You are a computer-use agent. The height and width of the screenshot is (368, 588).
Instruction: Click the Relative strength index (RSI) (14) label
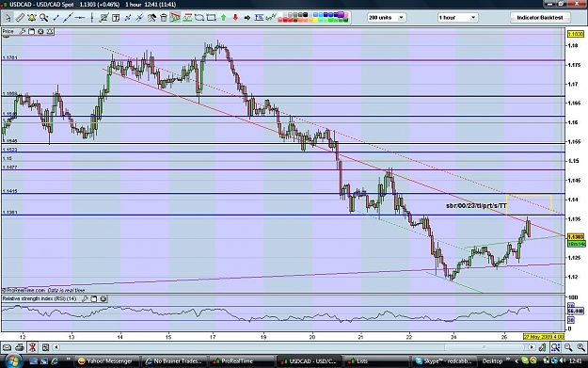point(40,298)
